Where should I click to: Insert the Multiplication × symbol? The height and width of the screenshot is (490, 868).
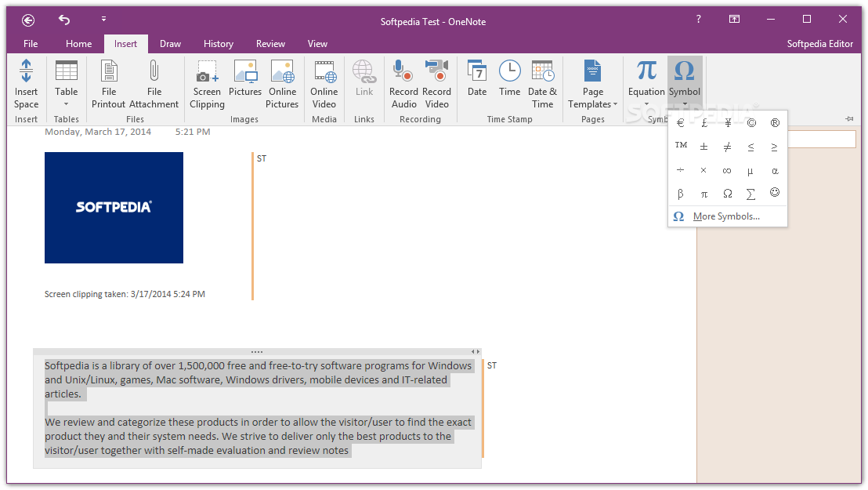coord(704,170)
